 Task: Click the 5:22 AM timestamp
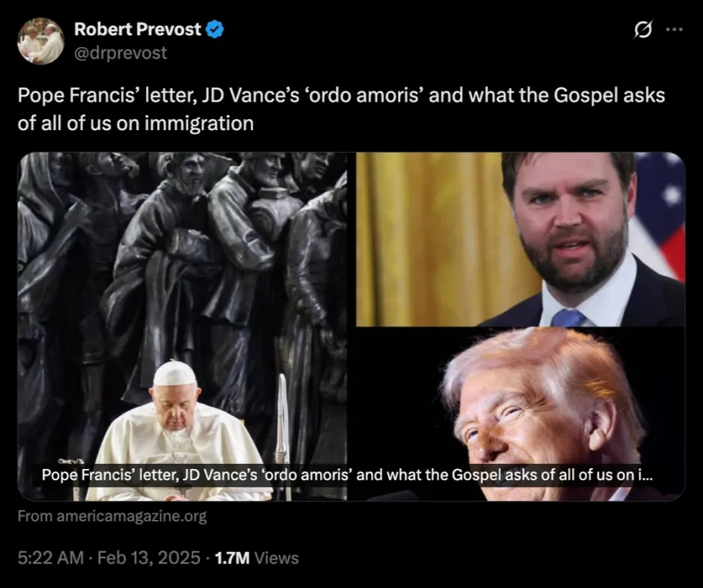(51, 558)
